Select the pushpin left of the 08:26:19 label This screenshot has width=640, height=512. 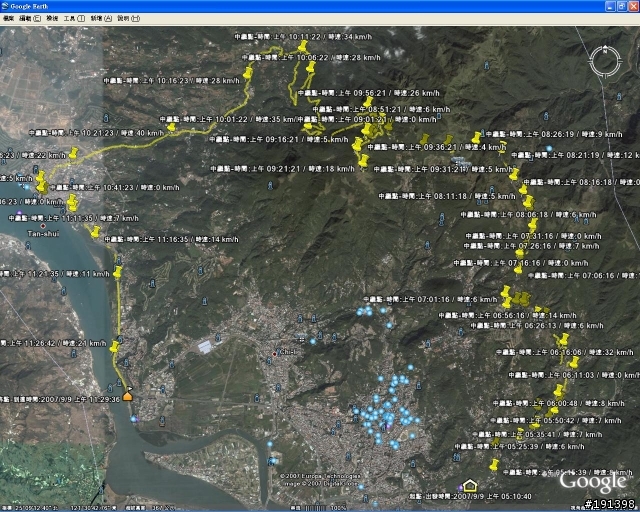click(476, 138)
